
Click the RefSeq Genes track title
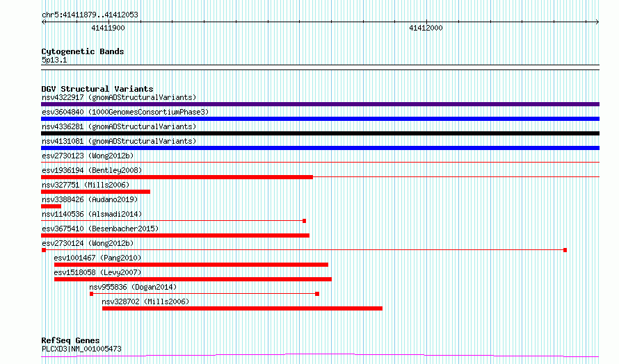[70, 340]
